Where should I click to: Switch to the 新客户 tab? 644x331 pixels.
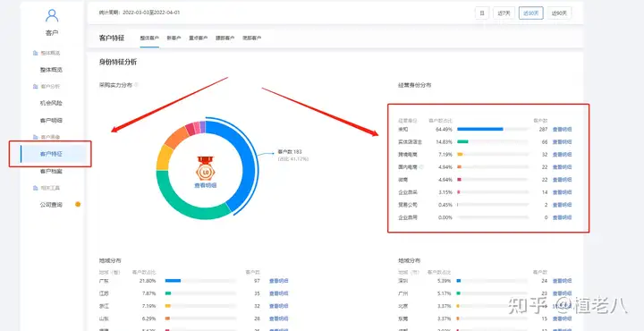point(174,38)
